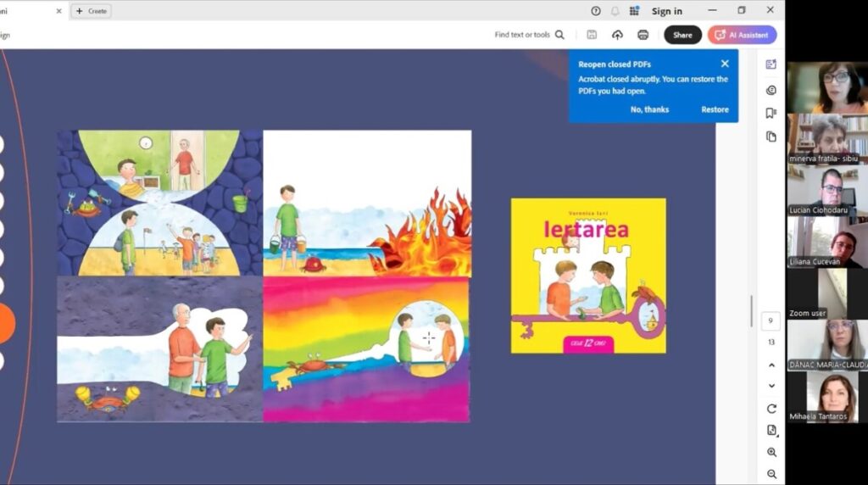Click the Create new tab button
Viewport: 868px width, 485px height.
tap(92, 11)
